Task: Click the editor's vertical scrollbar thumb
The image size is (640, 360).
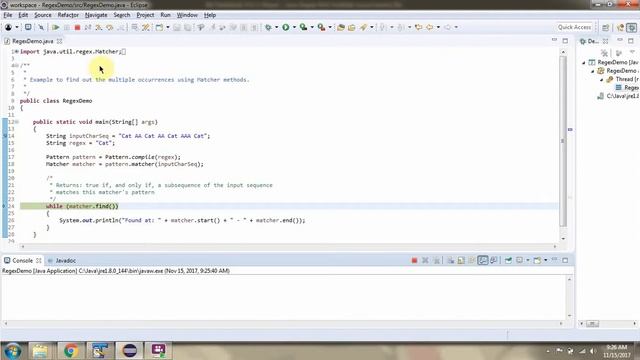Action: (563, 141)
